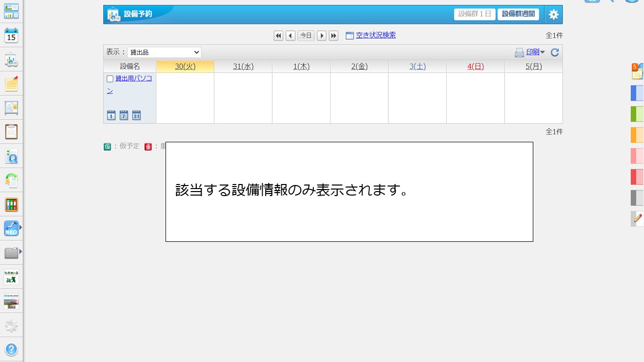Go to next day with right arrow
The height and width of the screenshot is (362, 644).
tap(321, 36)
